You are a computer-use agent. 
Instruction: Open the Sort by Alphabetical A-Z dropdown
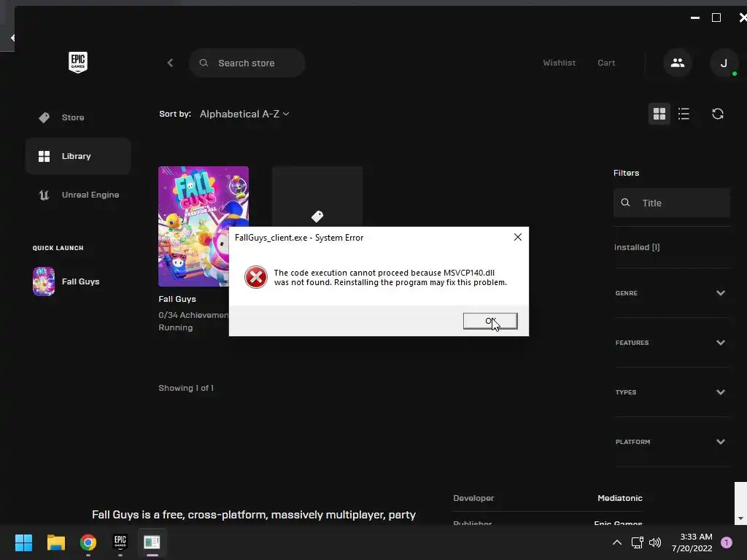(244, 114)
